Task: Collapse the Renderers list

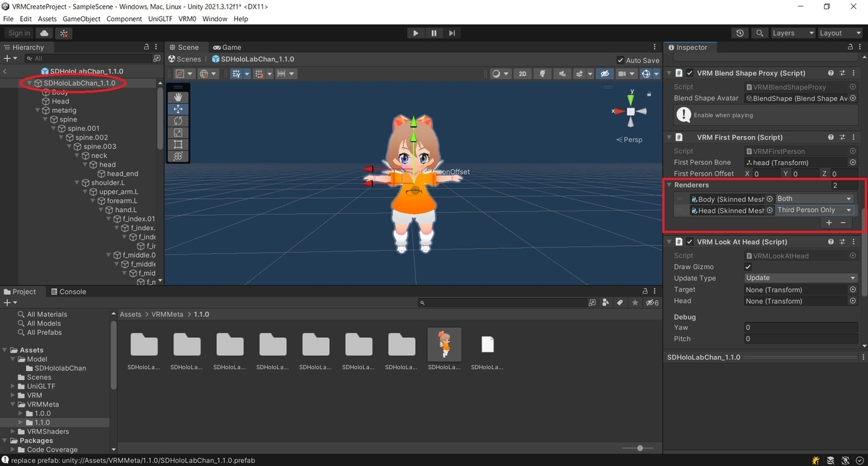Action: point(670,185)
